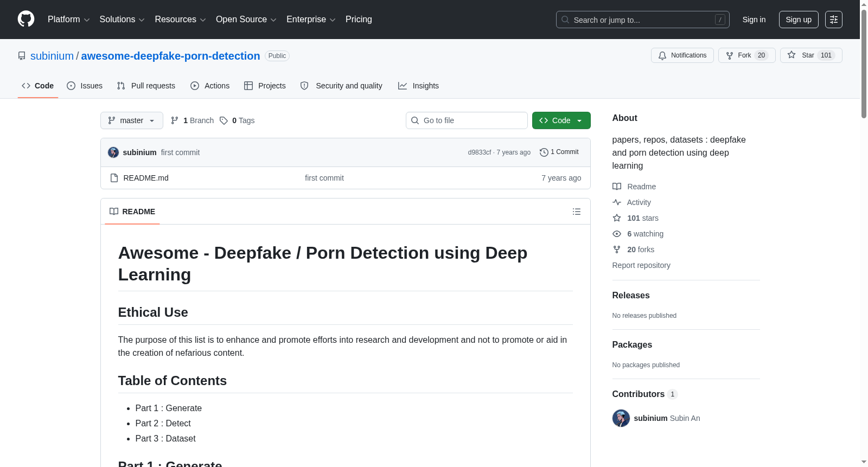Viewport: 868px width, 467px height.
Task: Switch to the Issues tab
Action: (x=85, y=86)
